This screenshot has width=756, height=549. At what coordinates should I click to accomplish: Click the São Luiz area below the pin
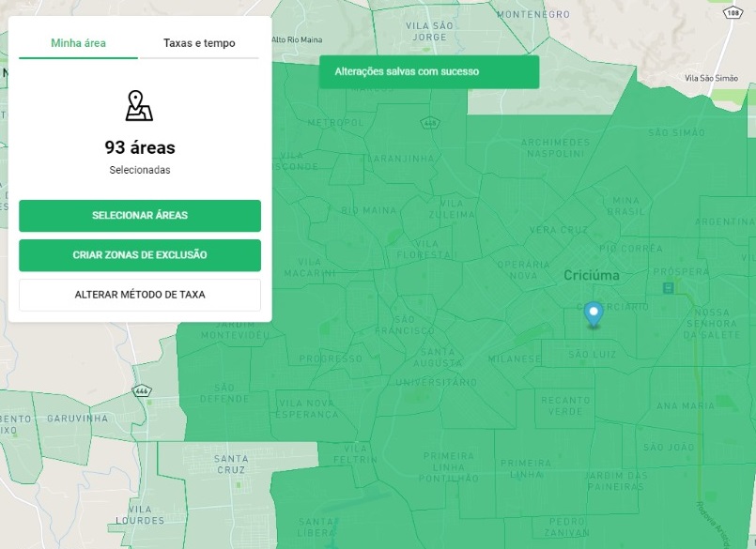(x=592, y=353)
